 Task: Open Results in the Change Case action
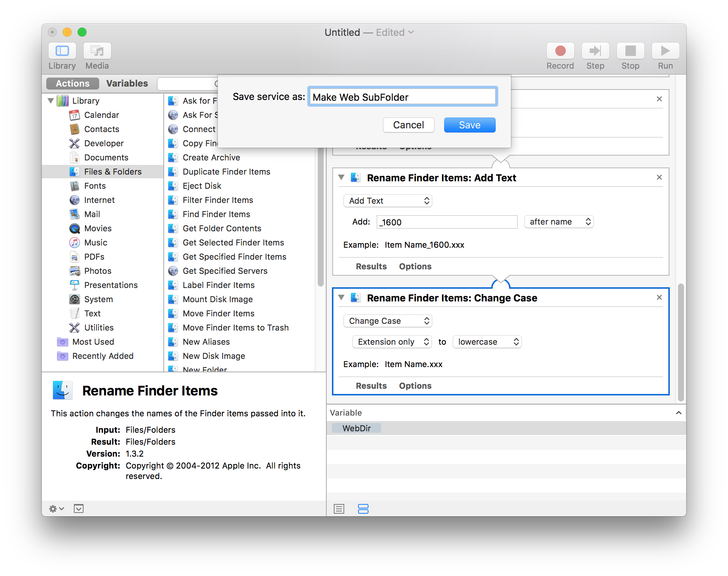[x=371, y=386]
